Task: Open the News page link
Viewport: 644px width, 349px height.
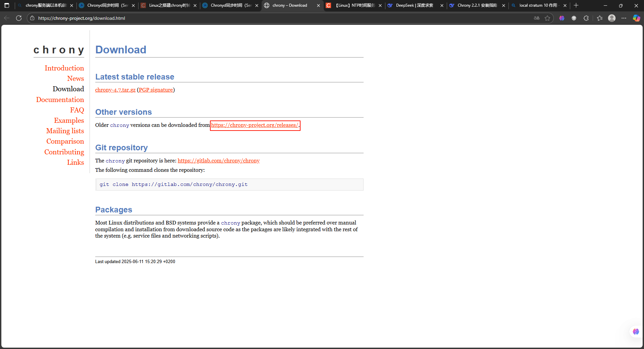Action: (x=75, y=79)
